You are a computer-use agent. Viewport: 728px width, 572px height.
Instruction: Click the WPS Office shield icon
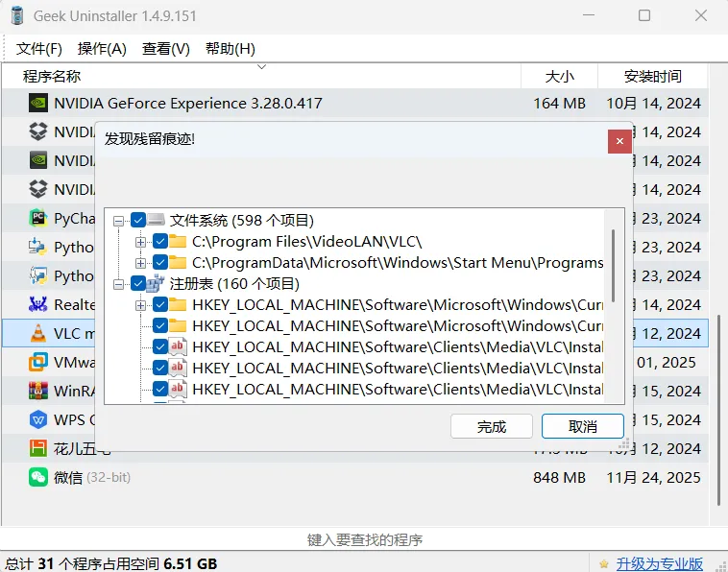point(38,419)
